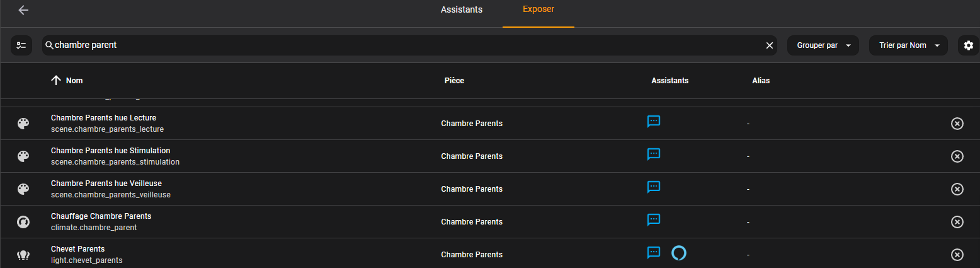The height and width of the screenshot is (268, 980).
Task: Click light icon of Chevet Parents
Action: click(23, 255)
